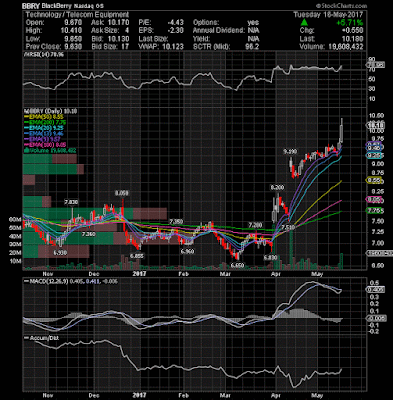Click the '+5.71%' percent change value

(350, 23)
